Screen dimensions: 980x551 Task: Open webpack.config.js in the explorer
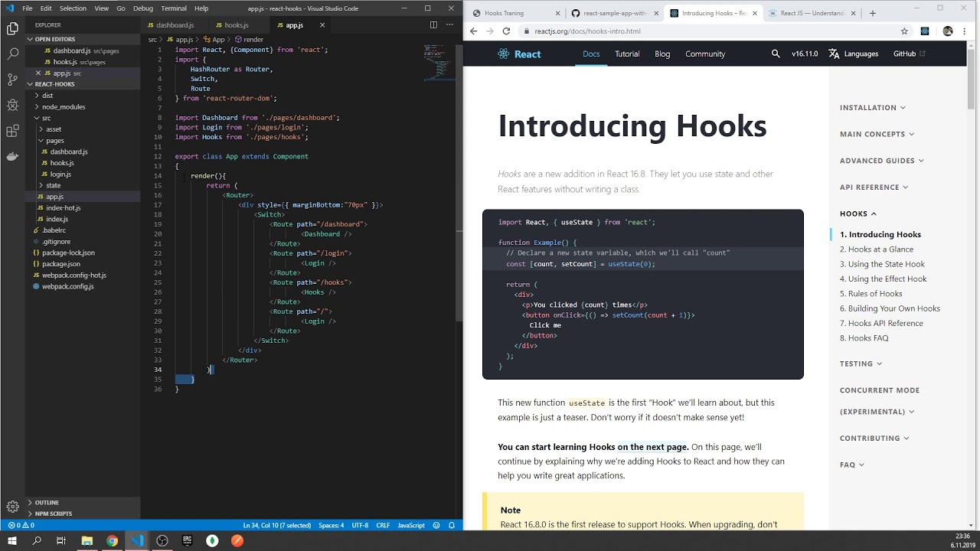point(68,286)
